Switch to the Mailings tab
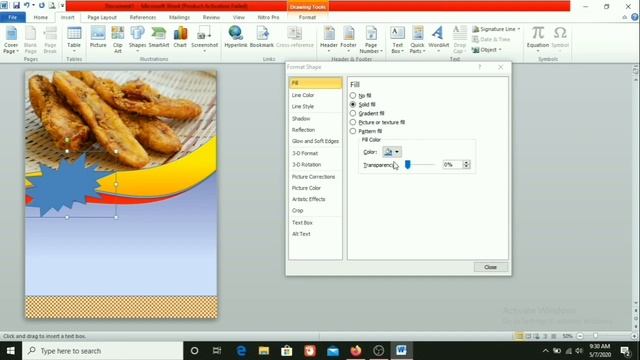 coord(179,18)
